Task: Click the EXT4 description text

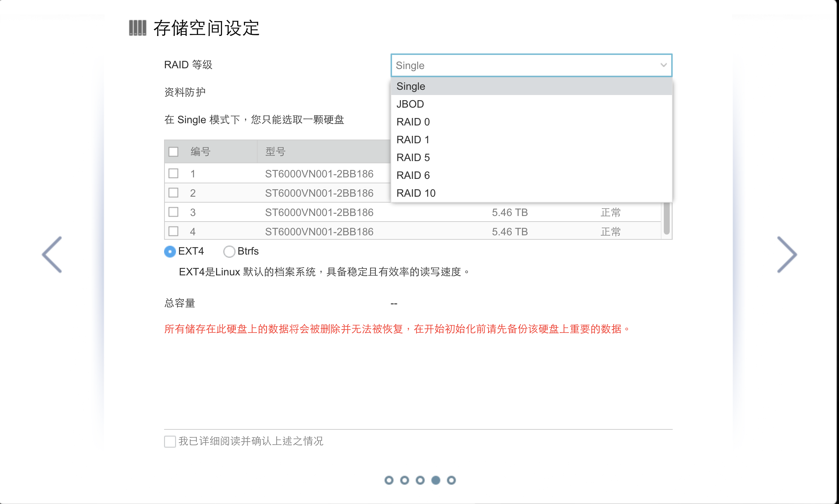Action: pos(324,272)
